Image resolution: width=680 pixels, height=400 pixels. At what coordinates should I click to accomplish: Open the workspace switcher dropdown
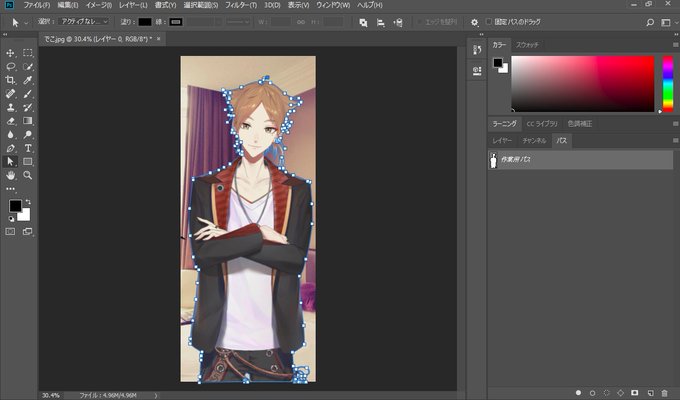[668, 23]
